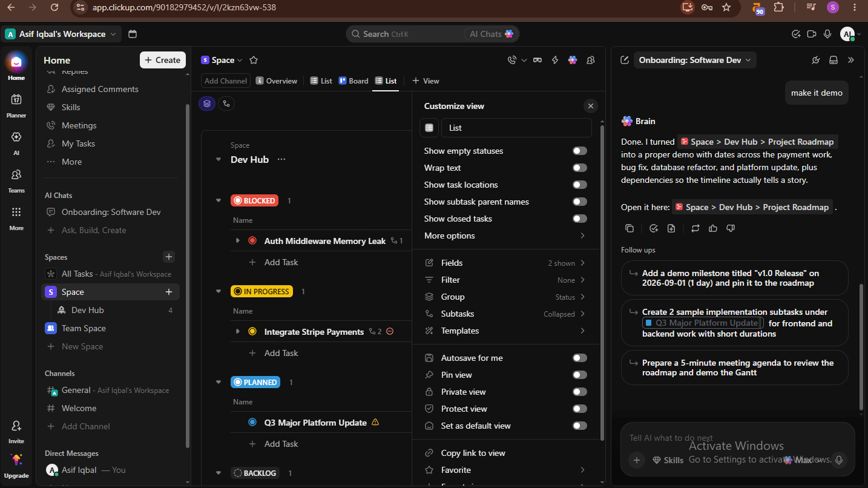Toggle Show subtask parent names
Image resolution: width=868 pixels, height=488 pixels.
pyautogui.click(x=580, y=202)
